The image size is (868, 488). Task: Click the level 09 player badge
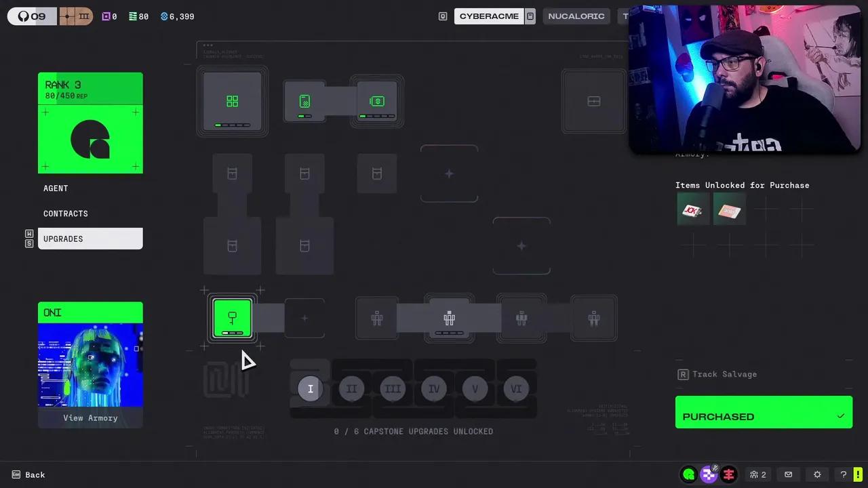point(33,16)
